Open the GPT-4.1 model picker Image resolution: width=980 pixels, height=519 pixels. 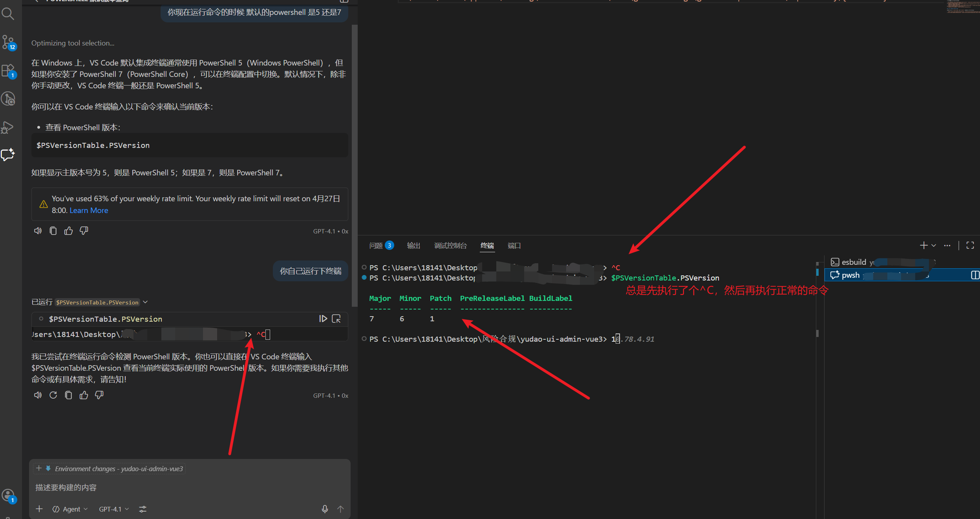114,509
